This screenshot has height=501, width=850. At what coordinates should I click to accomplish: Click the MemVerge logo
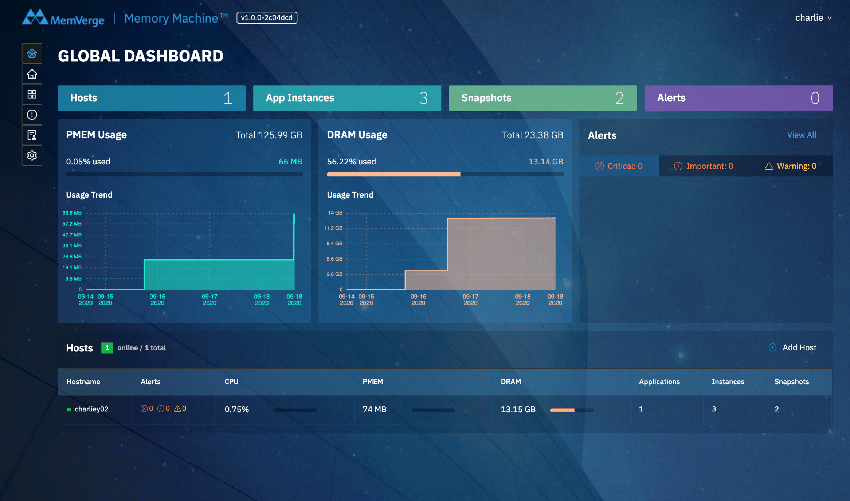click(63, 18)
